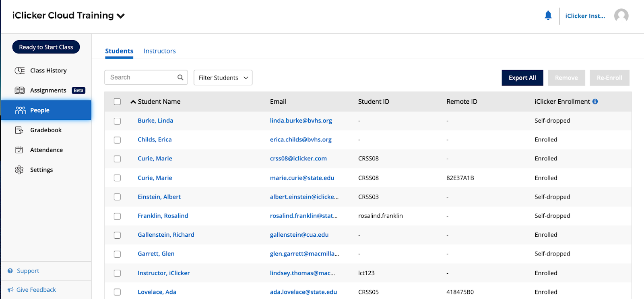The image size is (644, 299).
Task: Click Ready to Start Class button
Action: coord(46,47)
